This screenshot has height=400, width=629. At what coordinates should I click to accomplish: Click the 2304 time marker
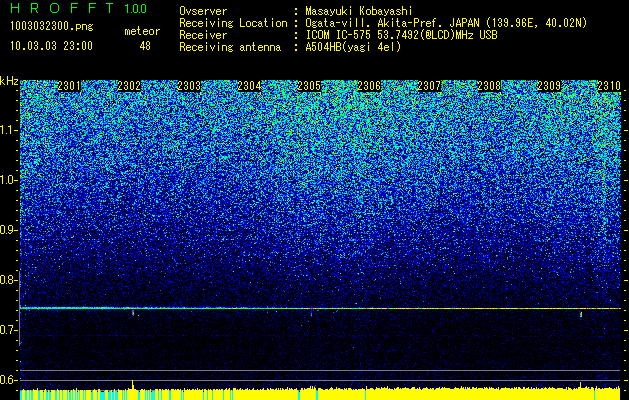point(249,86)
